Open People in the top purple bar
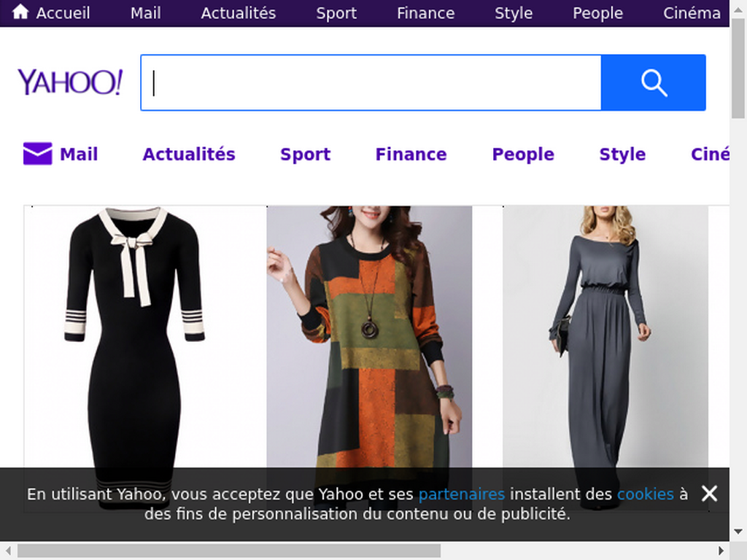Image resolution: width=747 pixels, height=560 pixels. click(598, 13)
